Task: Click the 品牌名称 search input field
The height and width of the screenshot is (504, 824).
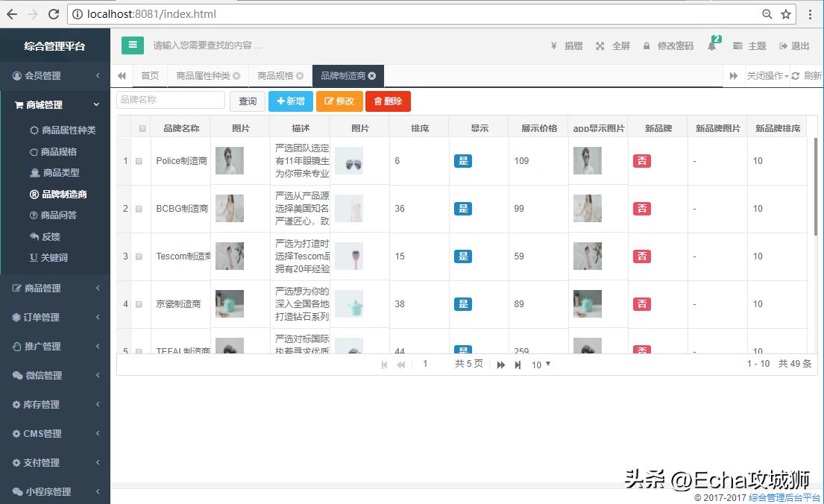Action: (171, 100)
